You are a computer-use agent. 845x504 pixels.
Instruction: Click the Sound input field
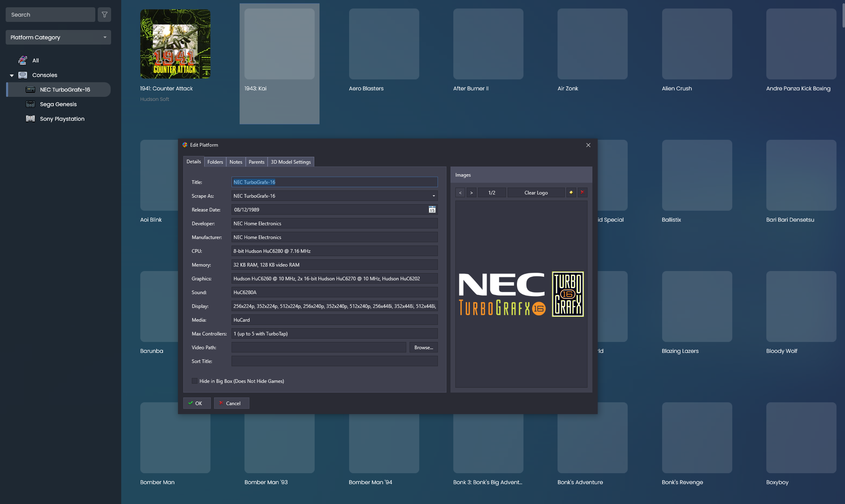[x=335, y=292]
